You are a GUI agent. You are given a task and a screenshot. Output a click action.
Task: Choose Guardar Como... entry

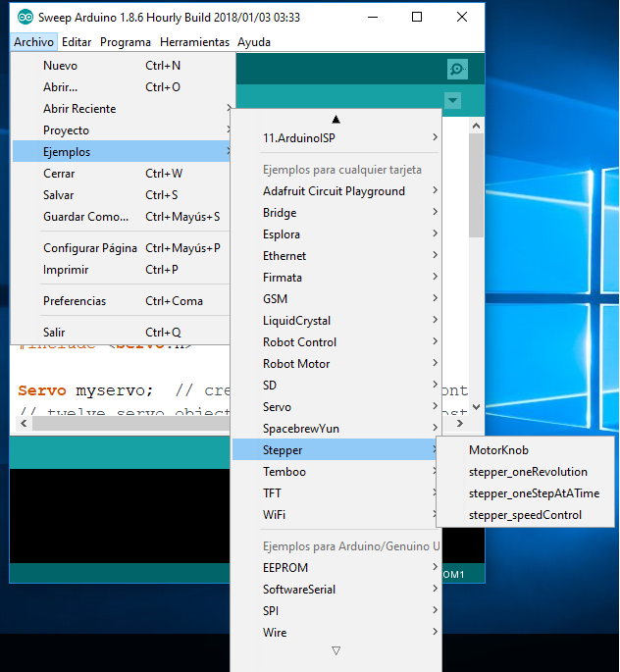(x=122, y=217)
